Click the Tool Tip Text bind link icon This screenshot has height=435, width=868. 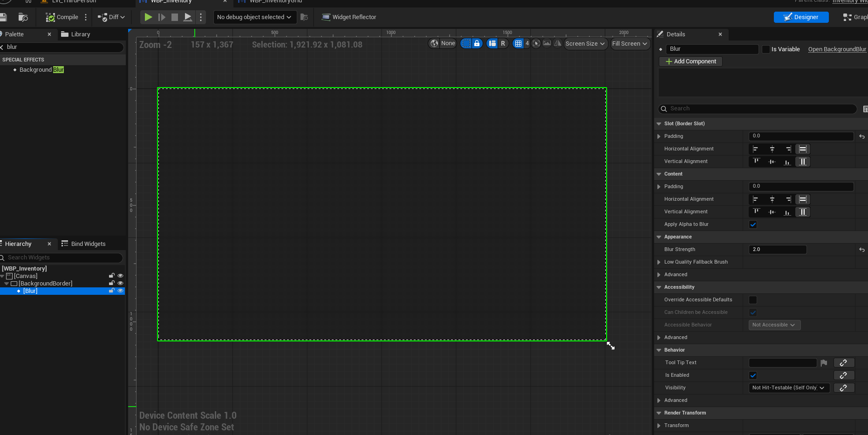click(x=843, y=363)
